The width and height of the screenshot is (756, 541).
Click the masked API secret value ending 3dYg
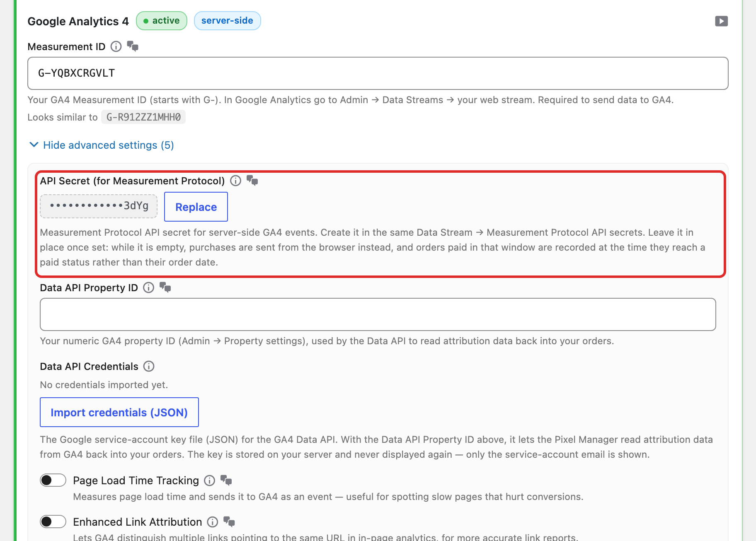pyautogui.click(x=99, y=206)
